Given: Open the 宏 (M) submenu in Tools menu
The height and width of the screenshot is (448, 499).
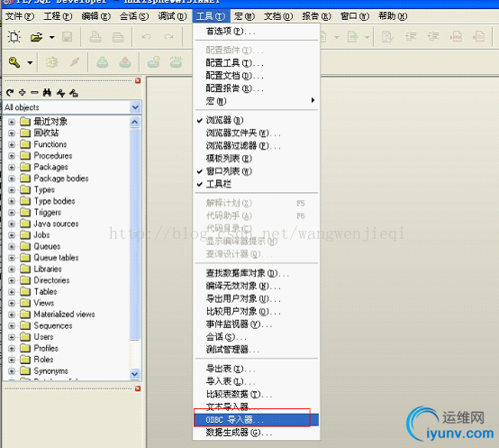Looking at the screenshot, I should point(257,101).
